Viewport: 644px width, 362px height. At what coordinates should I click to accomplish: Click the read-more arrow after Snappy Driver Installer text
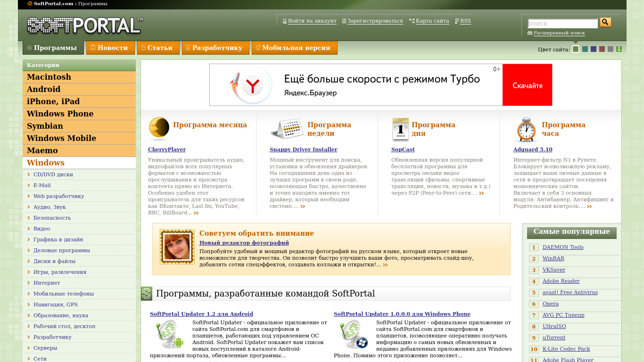point(303,206)
